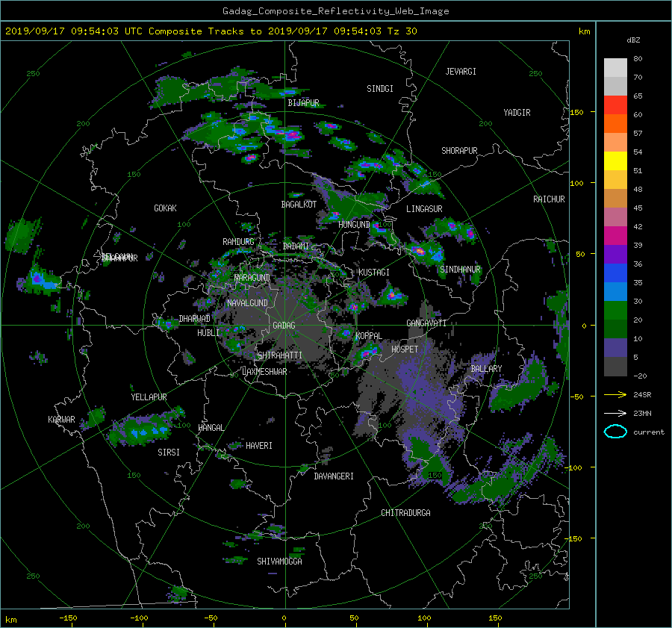The image size is (672, 628).
Task: Click the red 65 dBZ legend swatch
Action: tap(615, 105)
